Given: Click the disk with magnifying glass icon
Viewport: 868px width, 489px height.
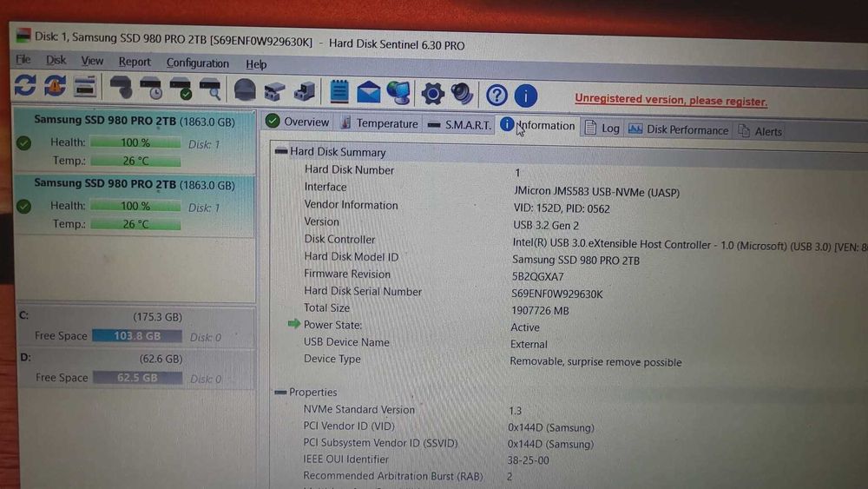Looking at the screenshot, I should pyautogui.click(x=210, y=89).
